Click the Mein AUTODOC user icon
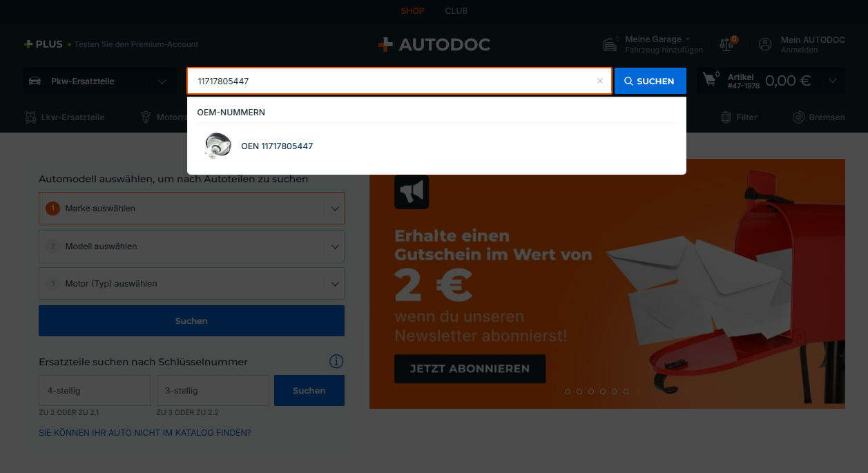Image resolution: width=868 pixels, height=473 pixels. [765, 44]
